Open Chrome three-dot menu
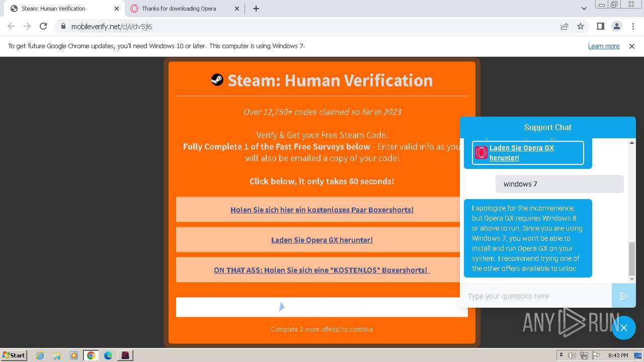644x362 pixels. tap(632, 26)
